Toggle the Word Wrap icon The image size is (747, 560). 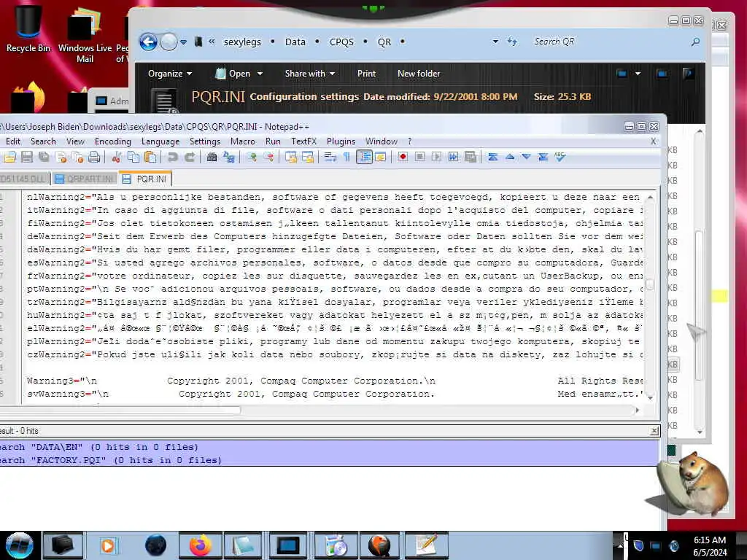point(330,157)
